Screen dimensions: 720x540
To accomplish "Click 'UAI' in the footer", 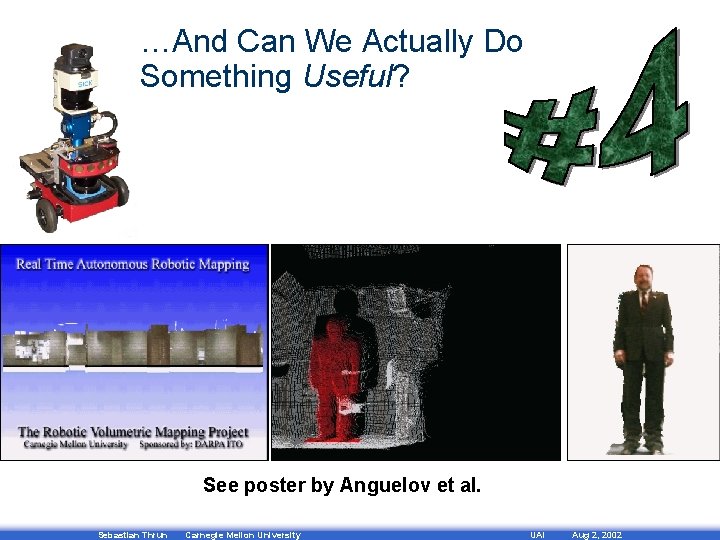I will pos(537,535).
